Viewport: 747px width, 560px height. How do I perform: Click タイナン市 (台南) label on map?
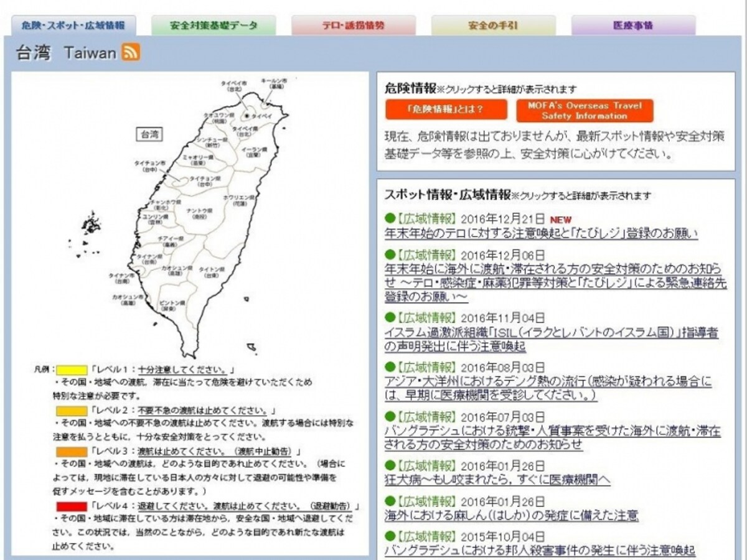pos(122,278)
